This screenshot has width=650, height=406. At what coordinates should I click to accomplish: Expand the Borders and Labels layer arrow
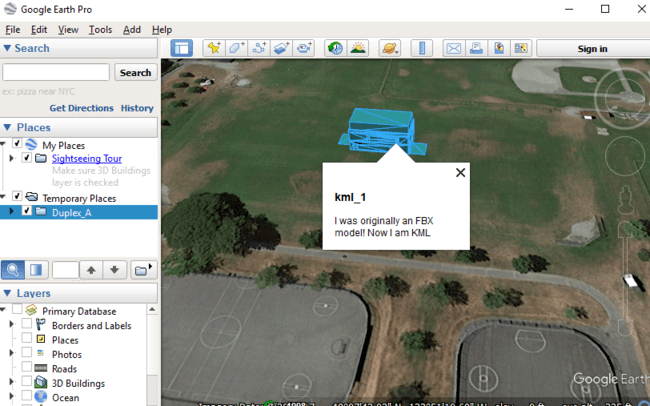[12, 324]
